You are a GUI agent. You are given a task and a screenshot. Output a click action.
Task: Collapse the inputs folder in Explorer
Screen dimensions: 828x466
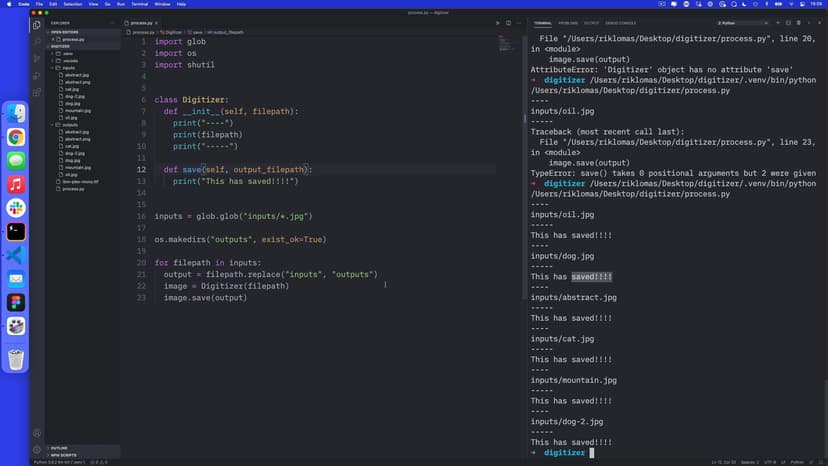pos(69,68)
